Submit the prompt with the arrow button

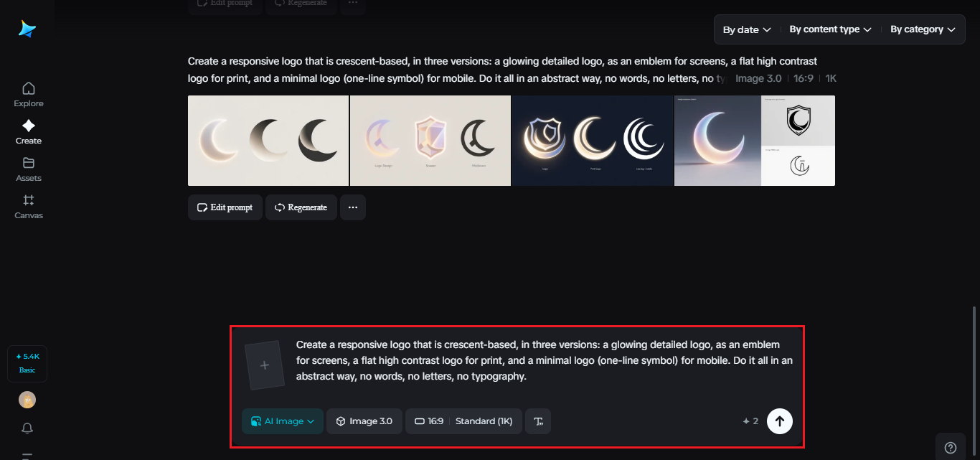point(780,421)
